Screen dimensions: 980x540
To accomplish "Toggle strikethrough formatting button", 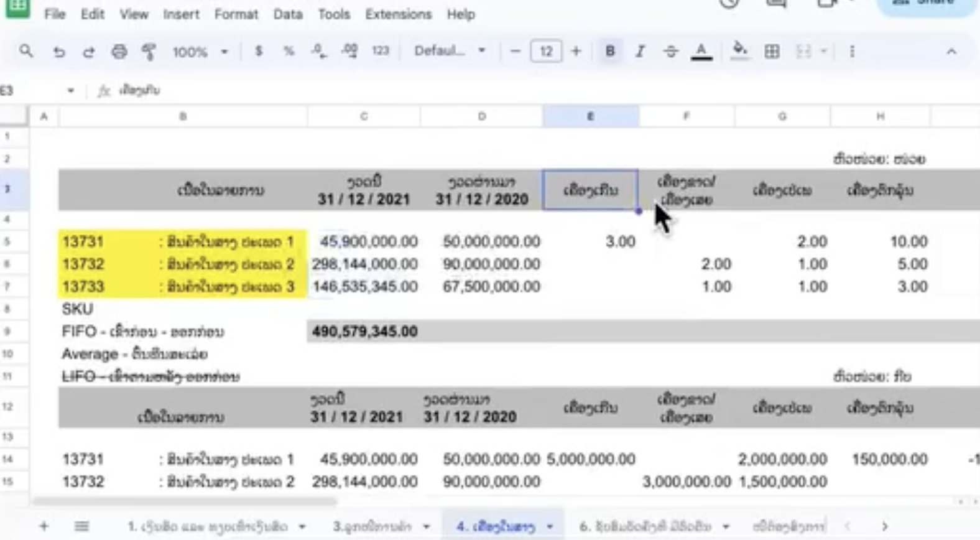I will [x=670, y=52].
